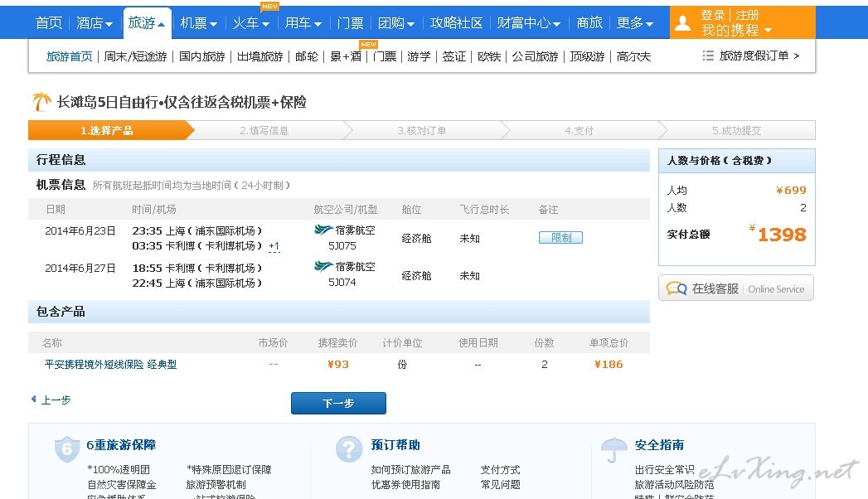Click the palm tree icon beside the trip title

[x=41, y=102]
